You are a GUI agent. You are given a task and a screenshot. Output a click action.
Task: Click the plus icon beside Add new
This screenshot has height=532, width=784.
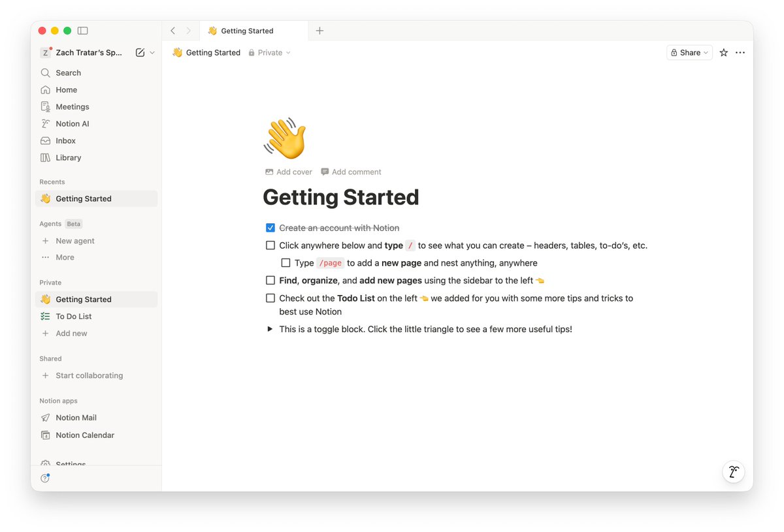(45, 334)
